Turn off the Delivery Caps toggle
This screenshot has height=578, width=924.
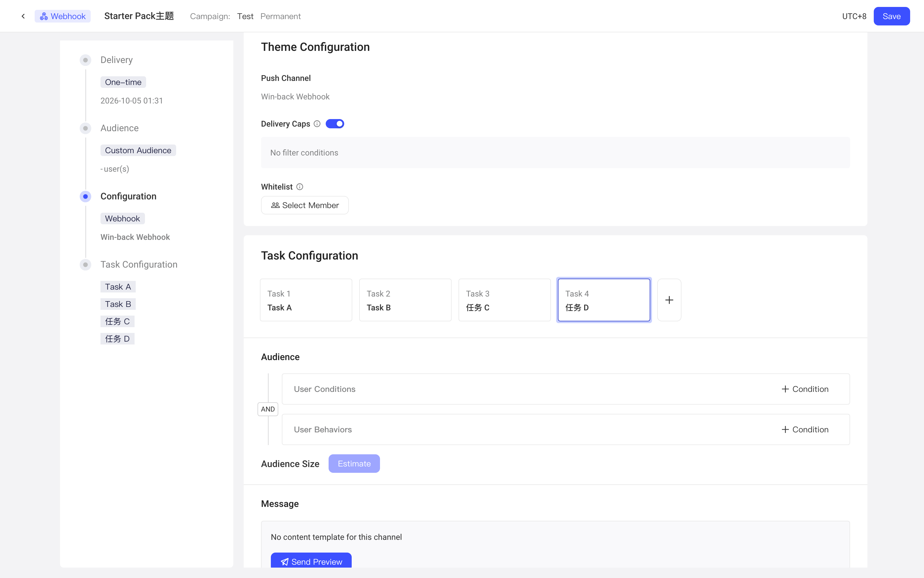click(x=335, y=124)
